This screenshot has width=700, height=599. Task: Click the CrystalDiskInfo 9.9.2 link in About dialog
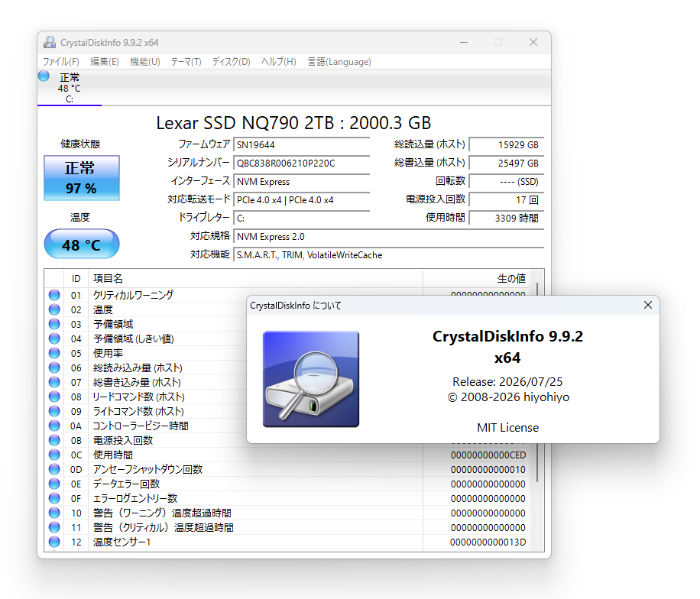tap(507, 347)
